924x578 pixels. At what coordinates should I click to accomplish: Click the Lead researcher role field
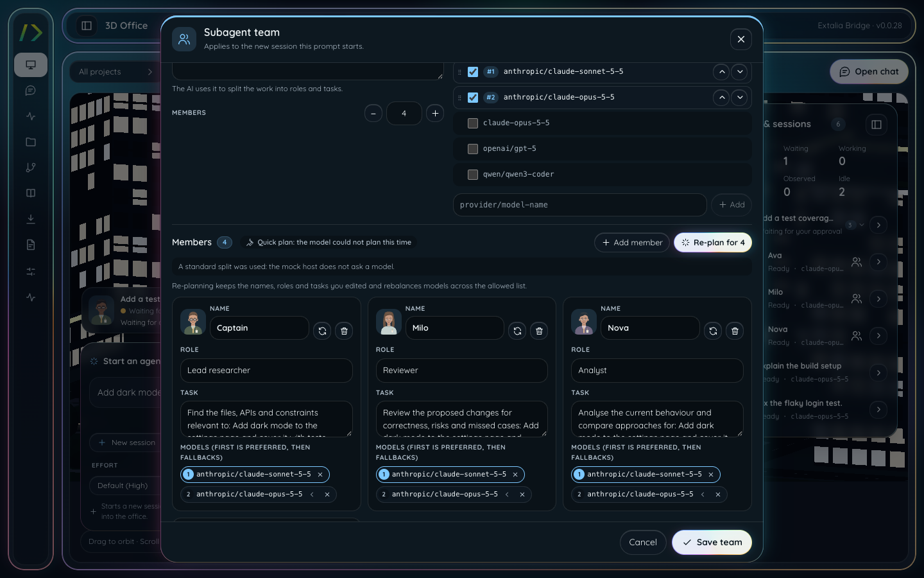point(266,371)
